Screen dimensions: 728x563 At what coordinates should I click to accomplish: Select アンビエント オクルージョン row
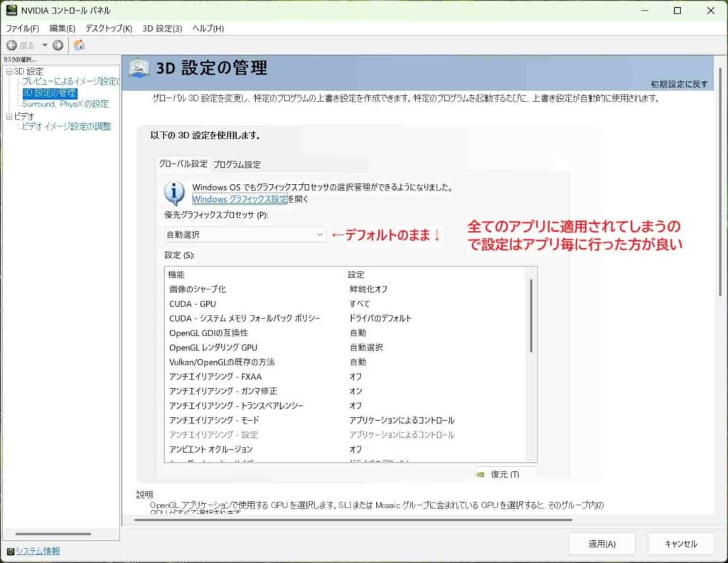tap(346, 449)
